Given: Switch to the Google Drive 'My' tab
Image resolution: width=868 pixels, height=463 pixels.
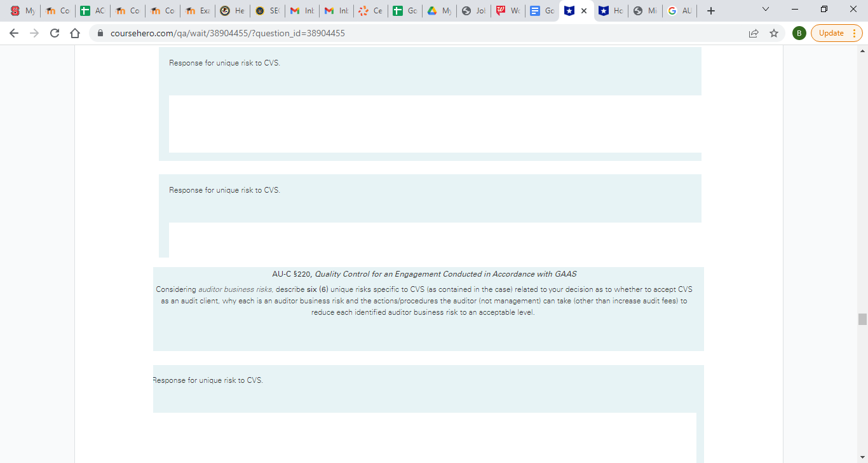Looking at the screenshot, I should (x=440, y=11).
